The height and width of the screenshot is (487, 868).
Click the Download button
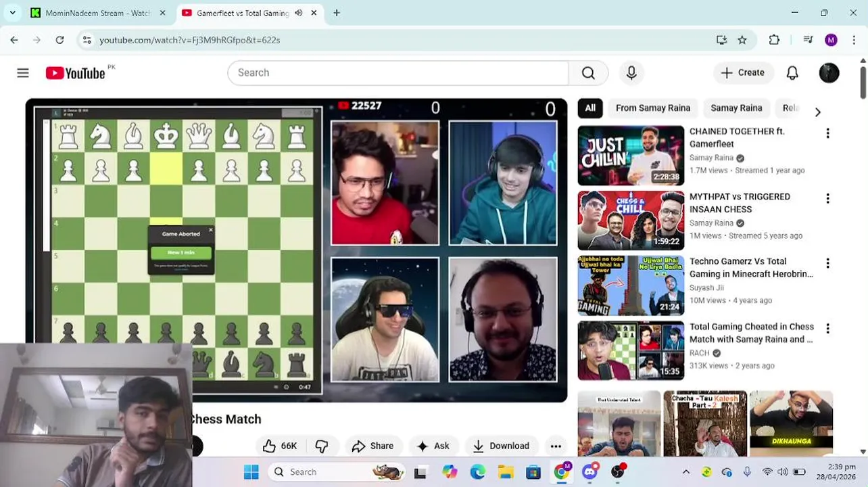pyautogui.click(x=501, y=446)
